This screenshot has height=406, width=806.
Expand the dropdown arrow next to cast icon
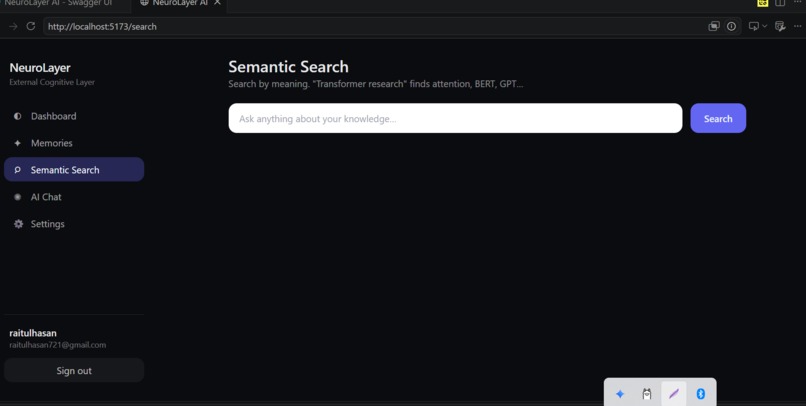tap(764, 26)
